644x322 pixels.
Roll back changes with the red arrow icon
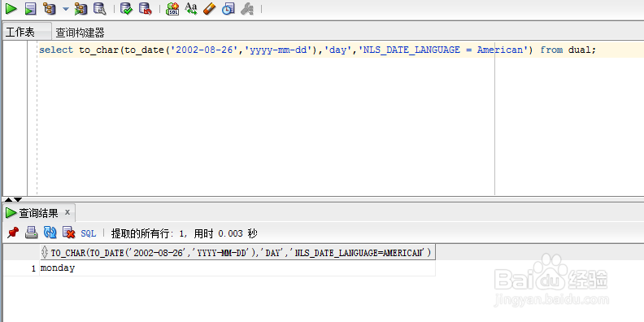coord(145,9)
